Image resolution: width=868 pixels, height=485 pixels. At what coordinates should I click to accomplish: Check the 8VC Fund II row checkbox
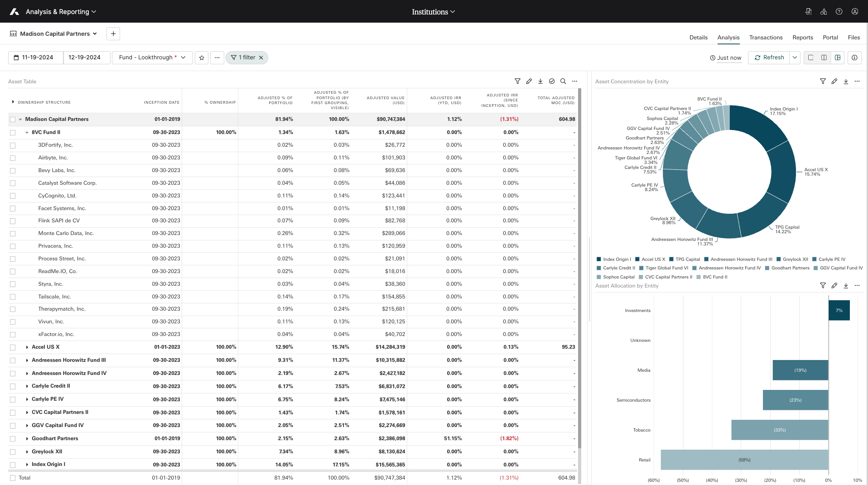[x=13, y=133]
